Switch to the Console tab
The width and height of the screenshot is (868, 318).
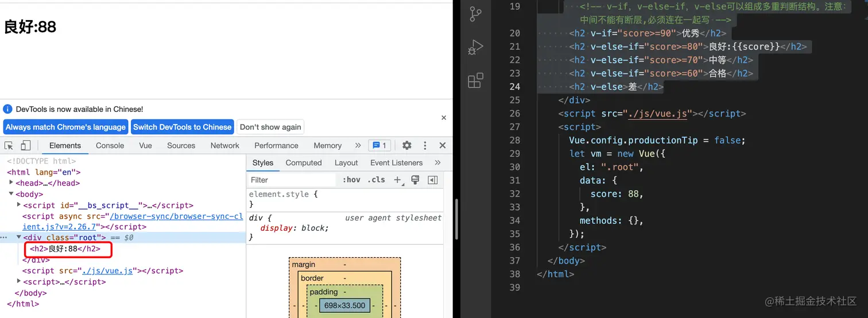coord(110,146)
